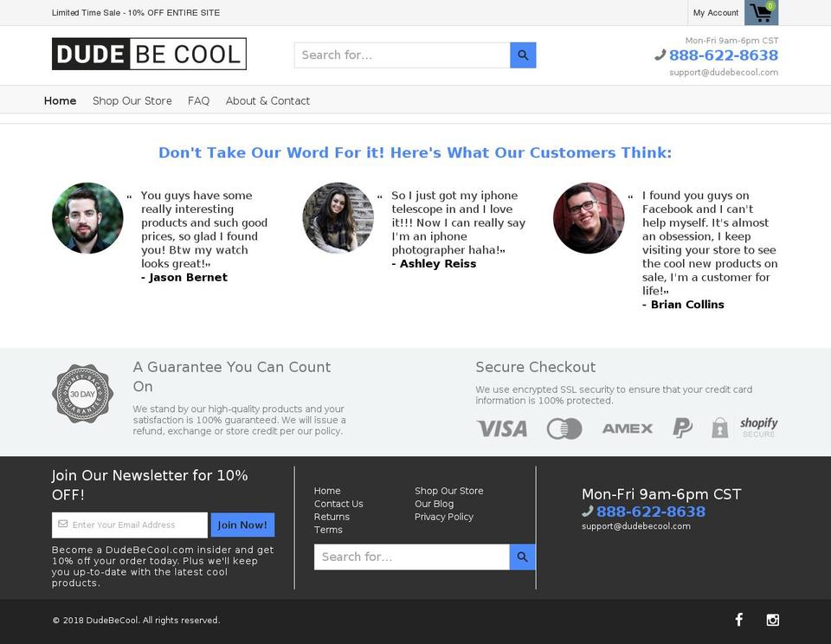Click the Mastercard payment logo
This screenshot has width=831, height=644.
(x=564, y=428)
